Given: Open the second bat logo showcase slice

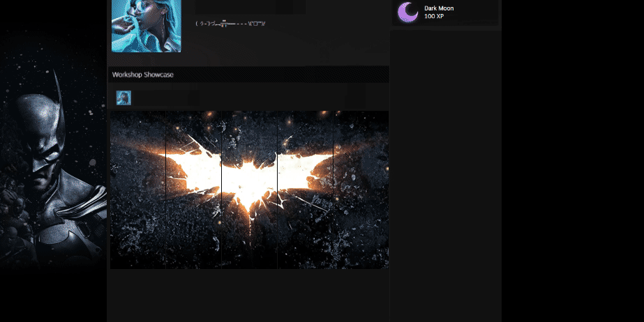Looking at the screenshot, I should [193, 190].
